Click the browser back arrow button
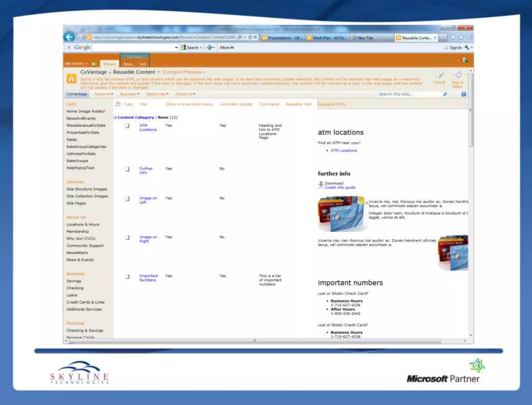Viewport: 532px width, 405px height. 69,37
